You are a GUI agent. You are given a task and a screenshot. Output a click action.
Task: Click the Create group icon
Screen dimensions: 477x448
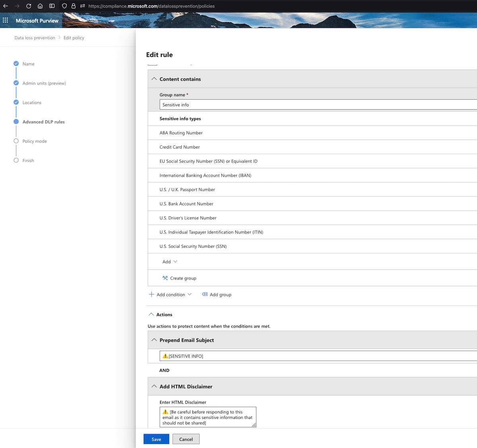pyautogui.click(x=165, y=278)
